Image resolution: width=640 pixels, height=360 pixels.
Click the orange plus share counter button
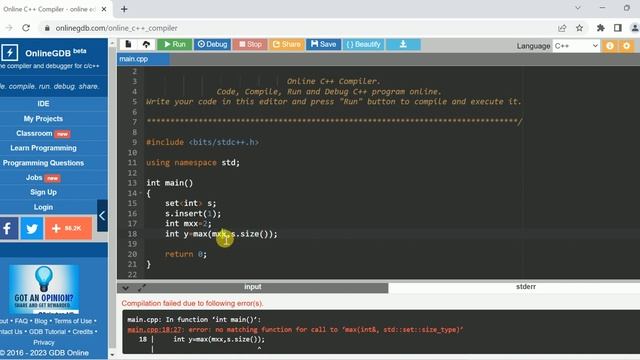[68, 228]
